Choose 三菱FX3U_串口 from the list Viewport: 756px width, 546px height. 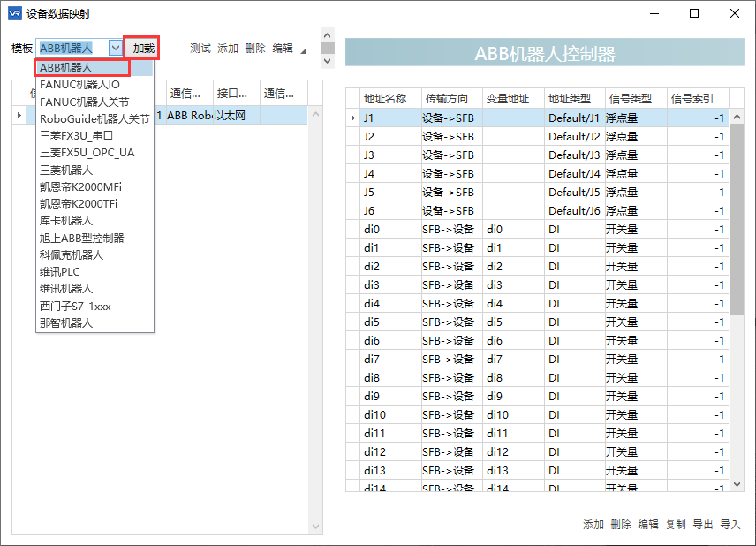[x=94, y=135]
